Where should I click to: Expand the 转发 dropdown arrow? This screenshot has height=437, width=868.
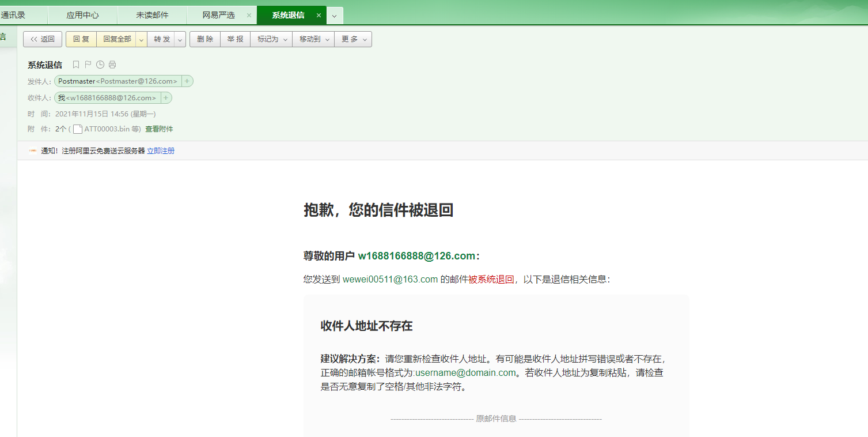pos(180,39)
